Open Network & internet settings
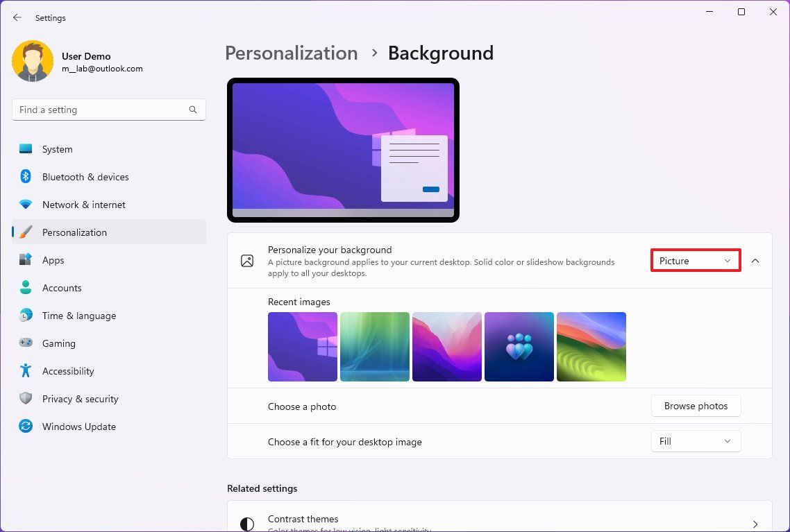Screen dimensions: 790x532 pos(83,205)
